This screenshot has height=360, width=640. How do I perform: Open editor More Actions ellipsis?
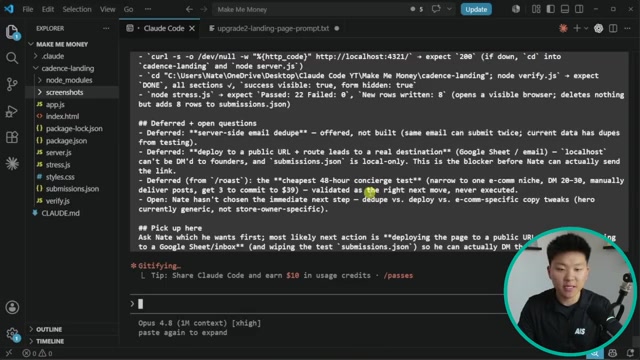pyautogui.click(x=627, y=28)
